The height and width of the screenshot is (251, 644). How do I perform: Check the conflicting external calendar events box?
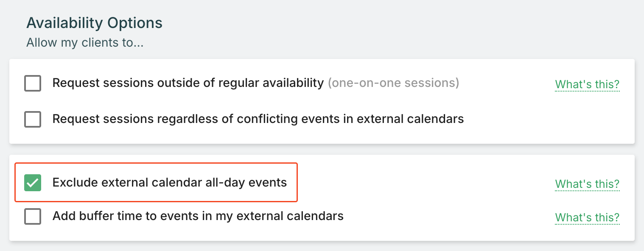33,119
